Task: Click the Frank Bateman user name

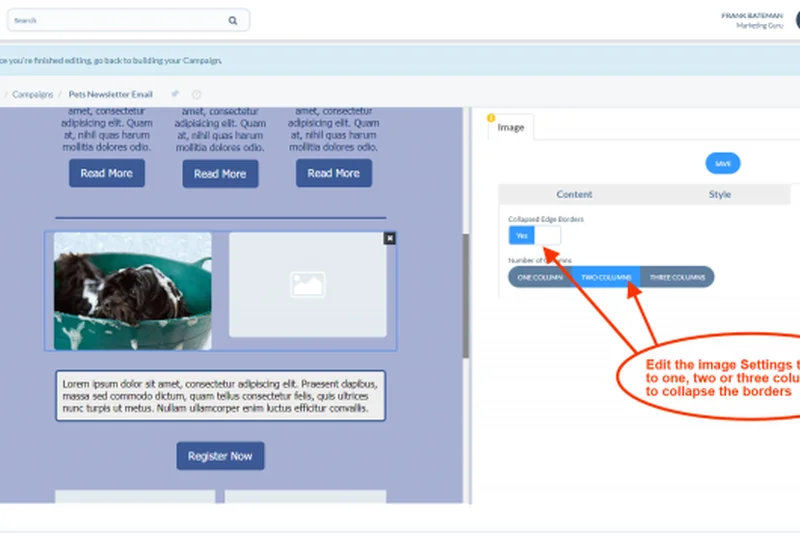Action: pos(752,16)
